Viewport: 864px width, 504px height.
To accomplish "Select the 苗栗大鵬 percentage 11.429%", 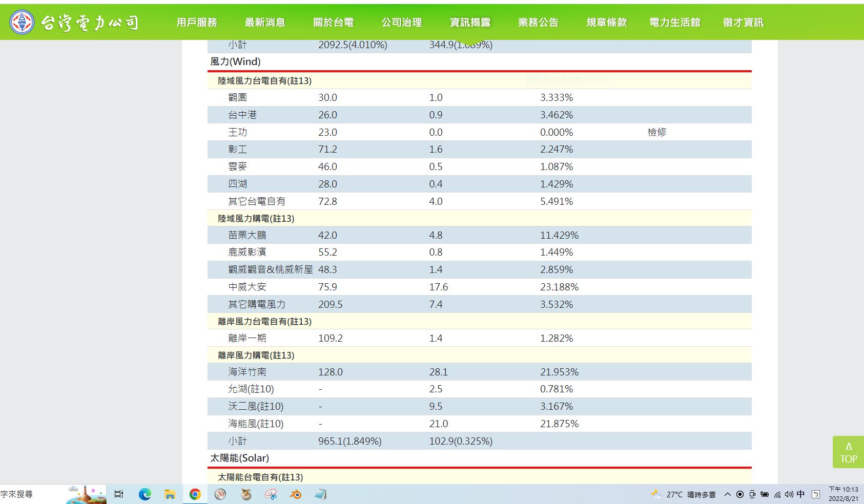I will click(x=559, y=235).
